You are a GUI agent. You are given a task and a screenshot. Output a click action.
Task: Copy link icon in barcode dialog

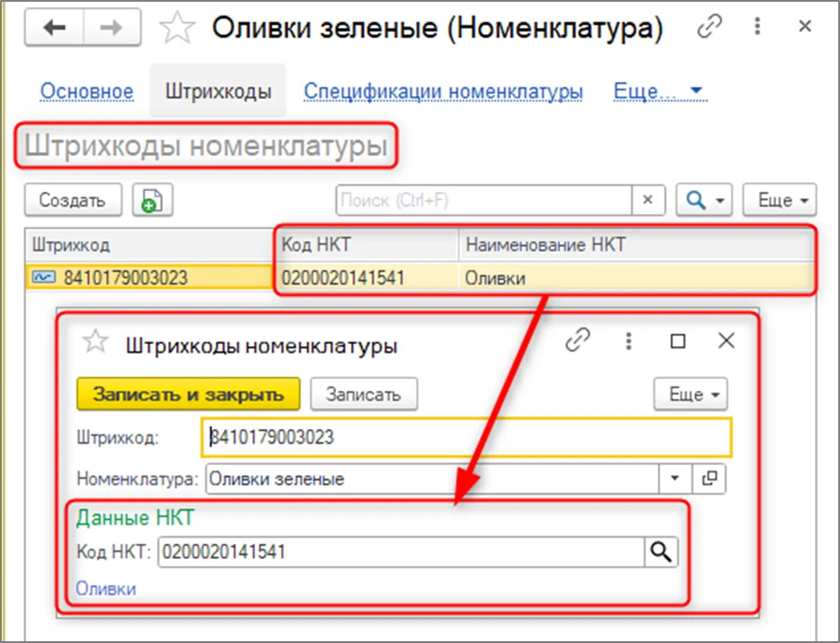(578, 340)
